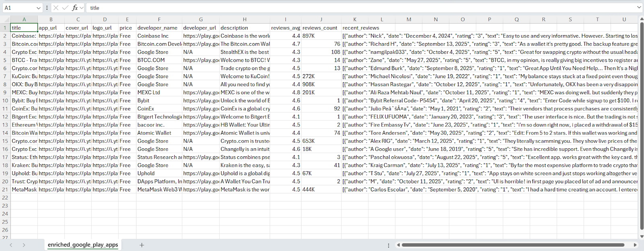Click reviews average cell 4.7

pyautogui.click(x=286, y=44)
